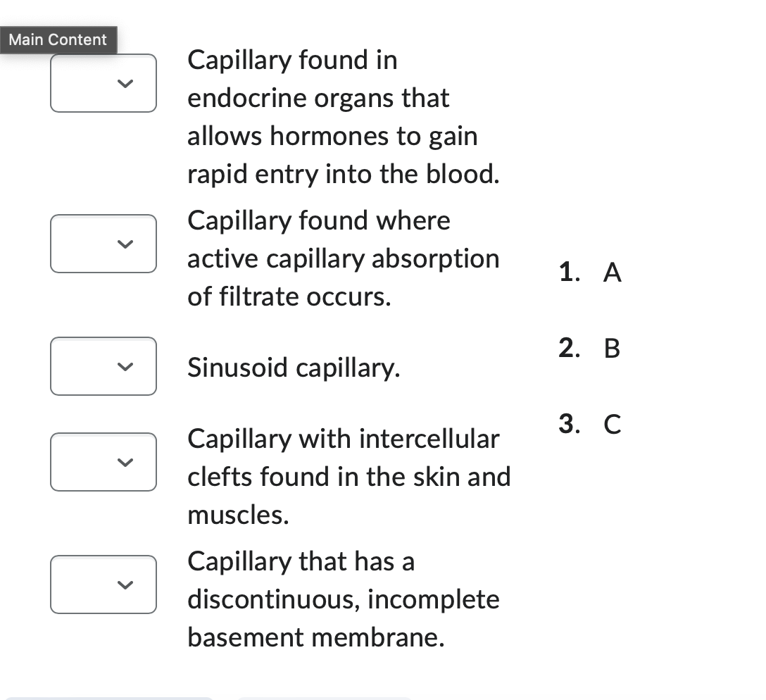
Task: Open the dropdown for the basement membrane question
Action: (103, 585)
